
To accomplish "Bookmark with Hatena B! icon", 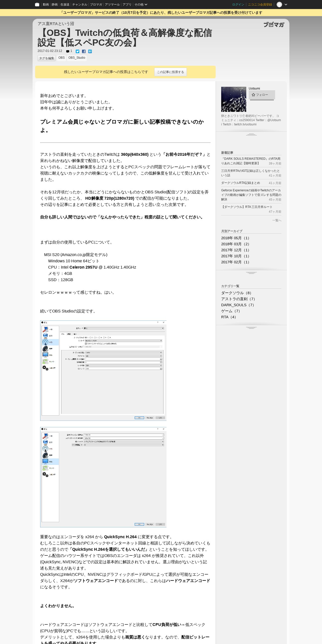I will pyautogui.click(x=90, y=51).
